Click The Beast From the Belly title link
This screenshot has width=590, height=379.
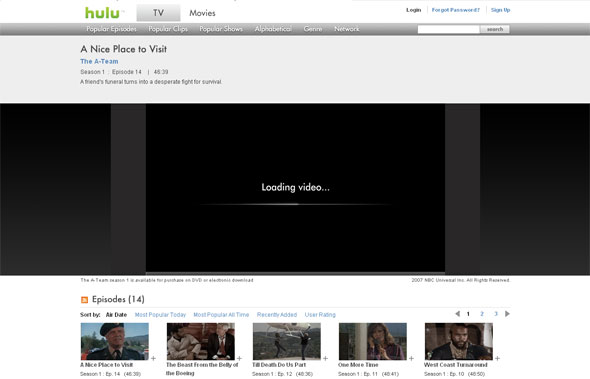202,369
